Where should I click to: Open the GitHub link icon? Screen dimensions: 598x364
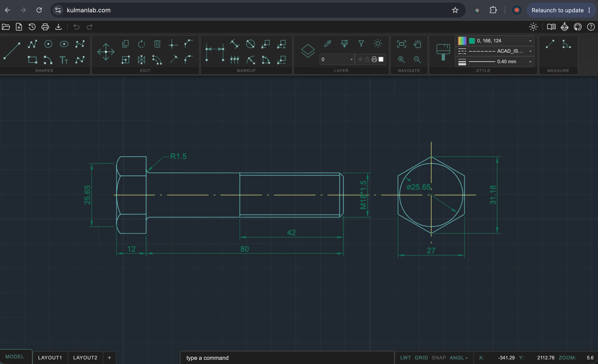click(578, 27)
